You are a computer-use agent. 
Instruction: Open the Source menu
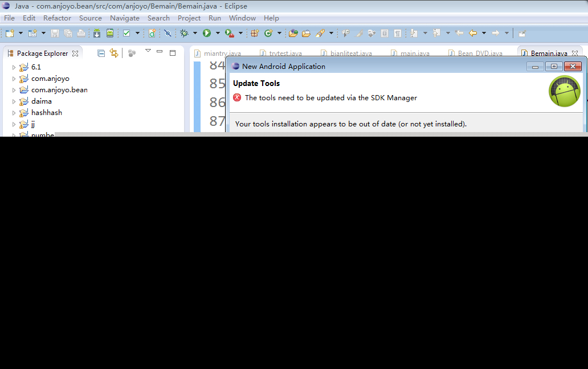[x=91, y=18]
